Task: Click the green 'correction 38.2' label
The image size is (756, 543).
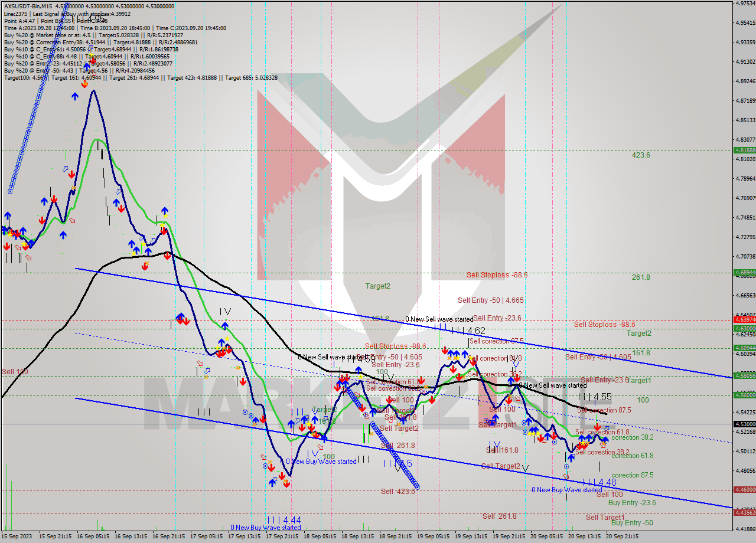Action: pos(632,437)
